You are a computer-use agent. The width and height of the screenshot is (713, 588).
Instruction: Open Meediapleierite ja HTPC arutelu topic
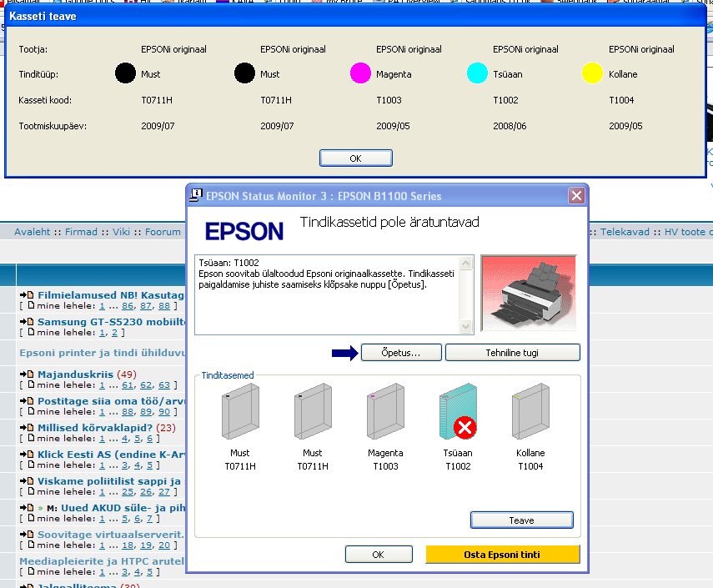click(102, 561)
